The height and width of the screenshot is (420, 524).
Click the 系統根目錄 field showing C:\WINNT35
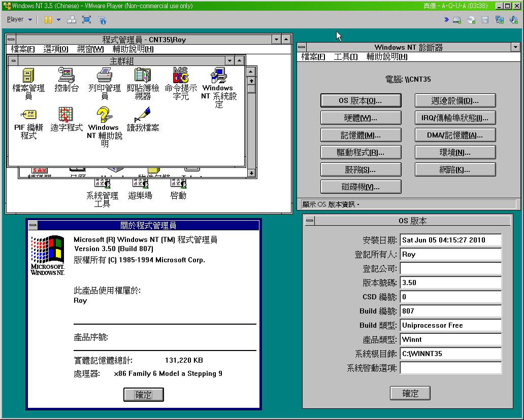(450, 354)
